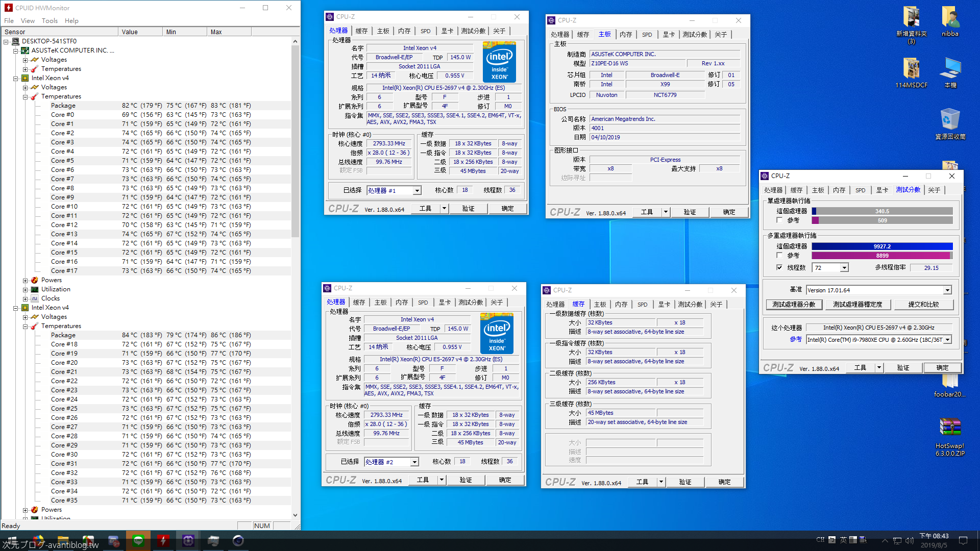980x551 pixels.
Task: Open the 參考 reference CPU i9-7980XE dropdown
Action: pyautogui.click(x=948, y=340)
